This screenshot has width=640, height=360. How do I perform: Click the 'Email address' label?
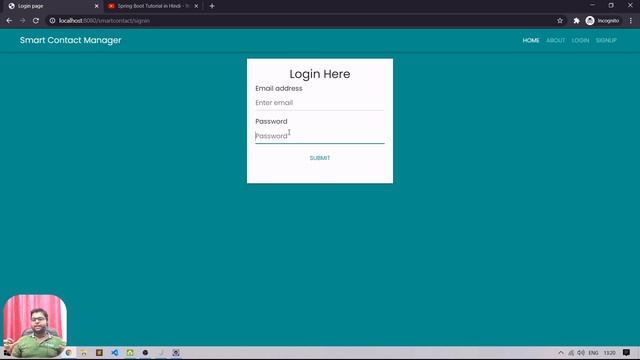point(279,89)
